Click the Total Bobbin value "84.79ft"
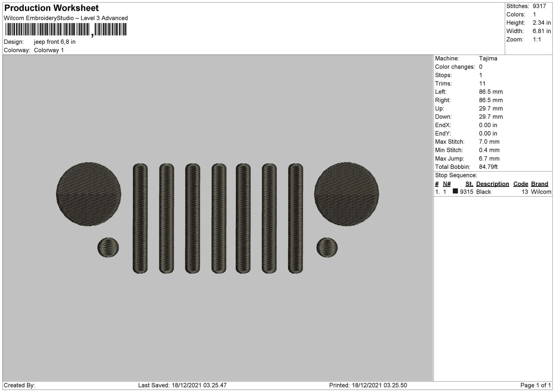The width and height of the screenshot is (555, 392). pos(488,167)
